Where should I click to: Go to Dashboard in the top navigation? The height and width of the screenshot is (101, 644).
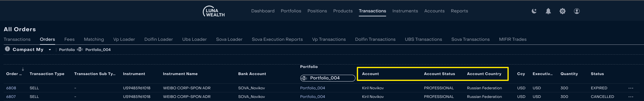pos(263,11)
